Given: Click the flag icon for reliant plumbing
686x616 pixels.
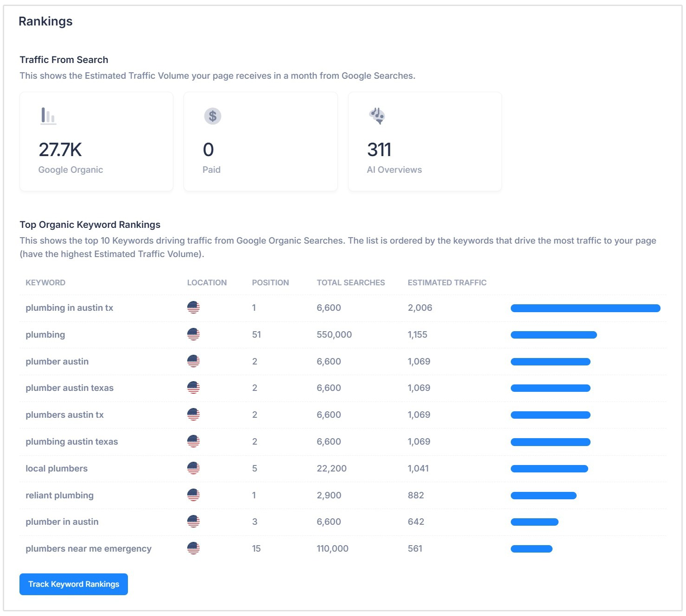Looking at the screenshot, I should pyautogui.click(x=193, y=495).
